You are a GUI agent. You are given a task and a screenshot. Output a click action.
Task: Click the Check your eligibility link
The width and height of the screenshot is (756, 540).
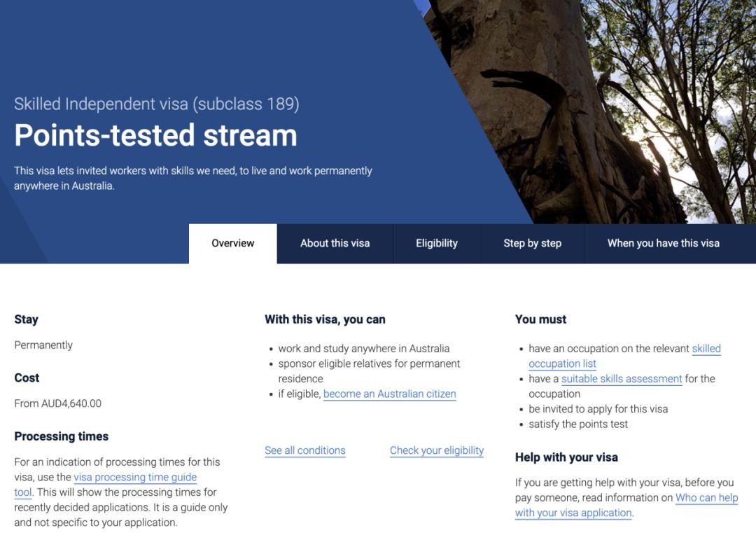tap(436, 451)
